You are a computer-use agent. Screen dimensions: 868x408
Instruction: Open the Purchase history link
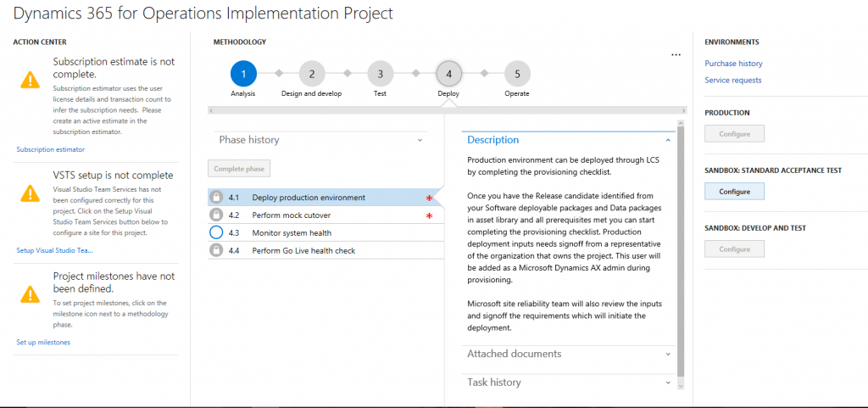[733, 64]
